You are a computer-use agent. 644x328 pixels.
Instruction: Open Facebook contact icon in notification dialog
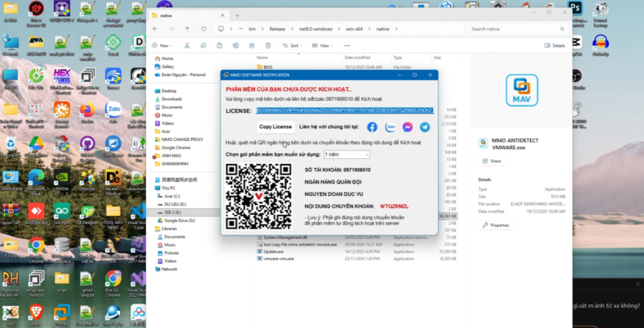[372, 127]
